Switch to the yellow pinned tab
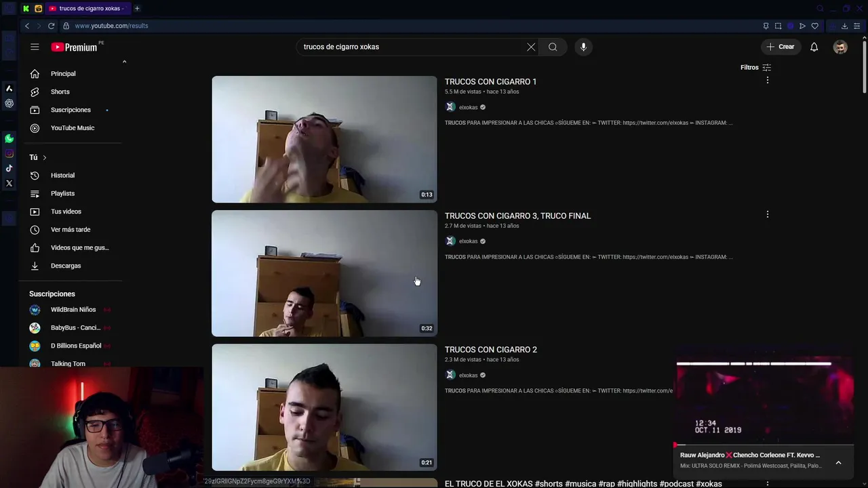 pyautogui.click(x=39, y=8)
